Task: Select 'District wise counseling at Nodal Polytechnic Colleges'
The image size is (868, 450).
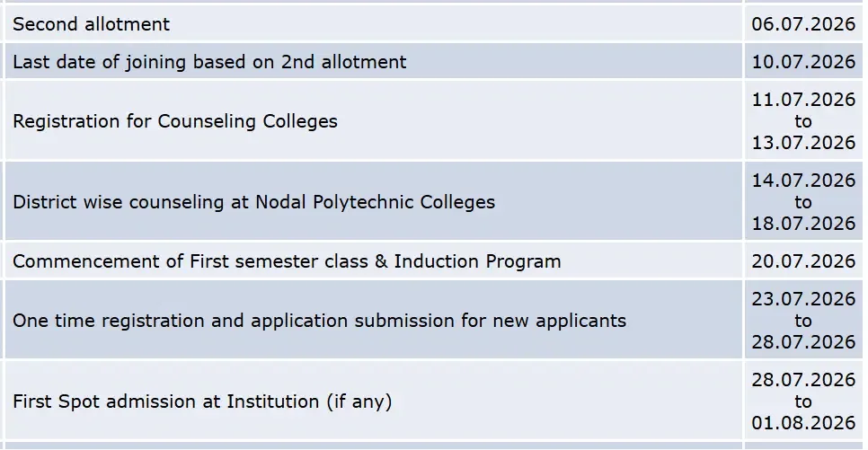Action: point(253,202)
